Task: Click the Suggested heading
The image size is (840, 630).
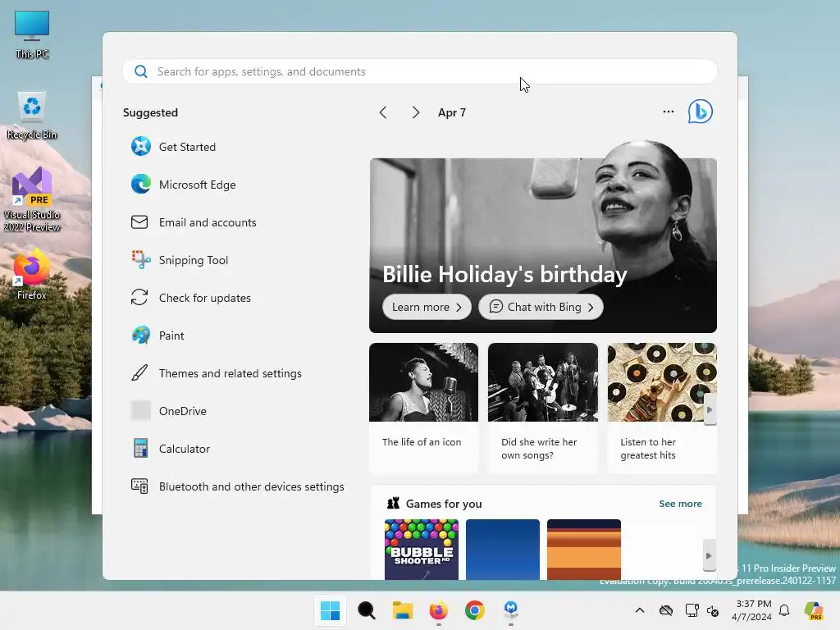Action: point(150,112)
